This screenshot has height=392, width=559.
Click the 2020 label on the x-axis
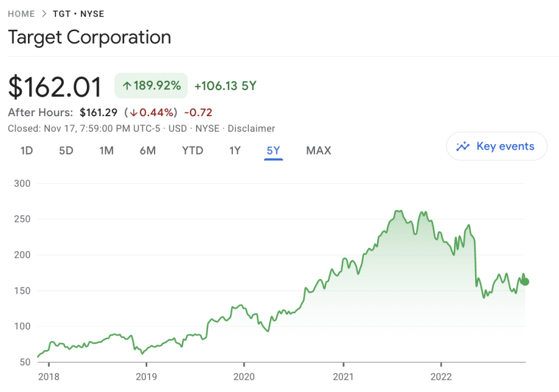click(244, 376)
